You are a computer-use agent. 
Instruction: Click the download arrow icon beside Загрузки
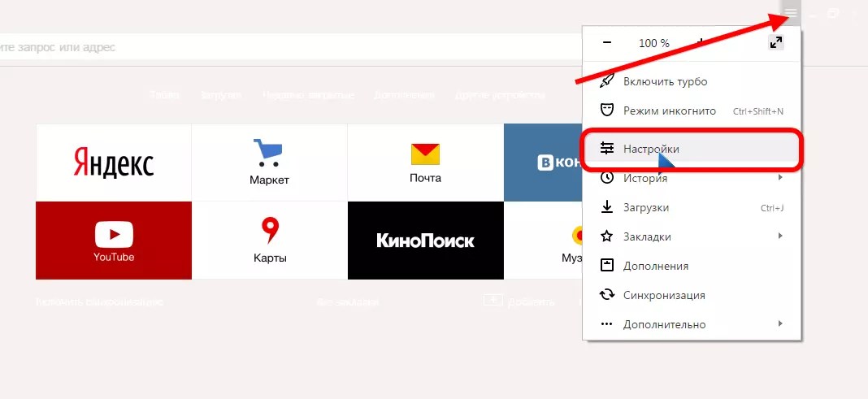click(607, 207)
